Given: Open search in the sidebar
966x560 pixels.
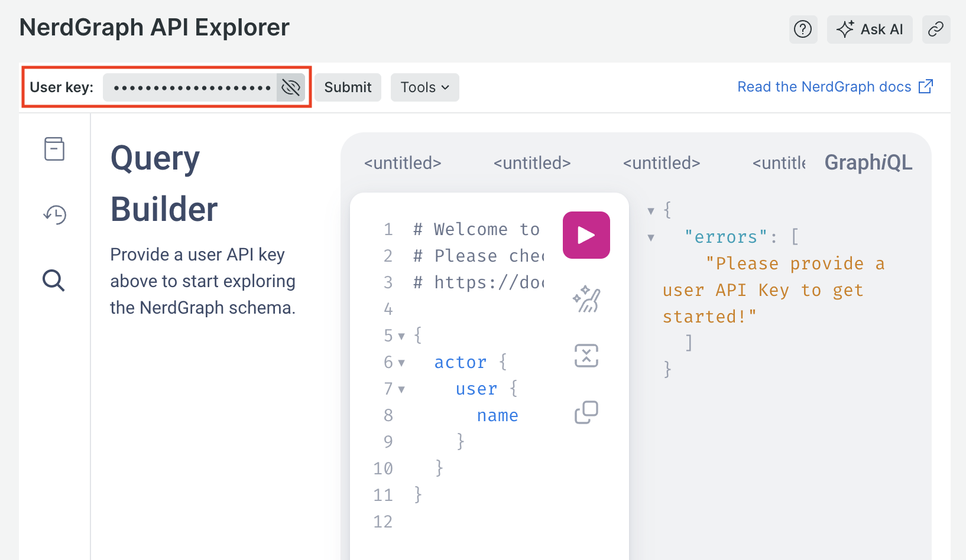Looking at the screenshot, I should (54, 281).
